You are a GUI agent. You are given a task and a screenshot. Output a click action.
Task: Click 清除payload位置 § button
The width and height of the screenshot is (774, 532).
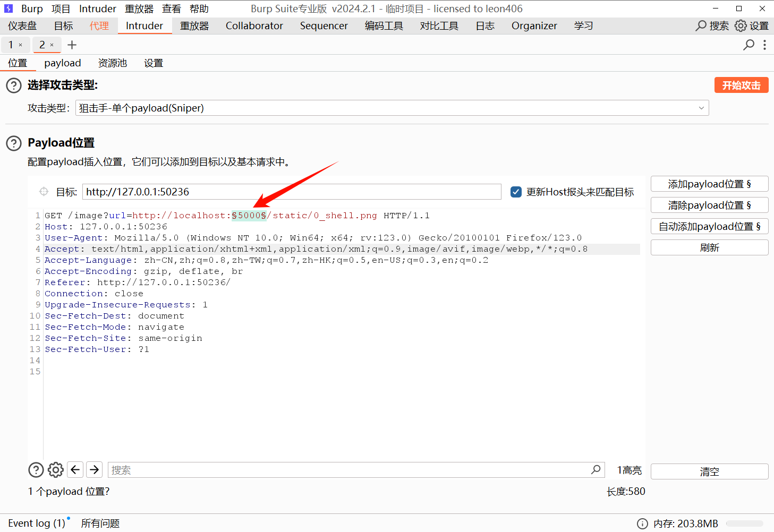[710, 205]
